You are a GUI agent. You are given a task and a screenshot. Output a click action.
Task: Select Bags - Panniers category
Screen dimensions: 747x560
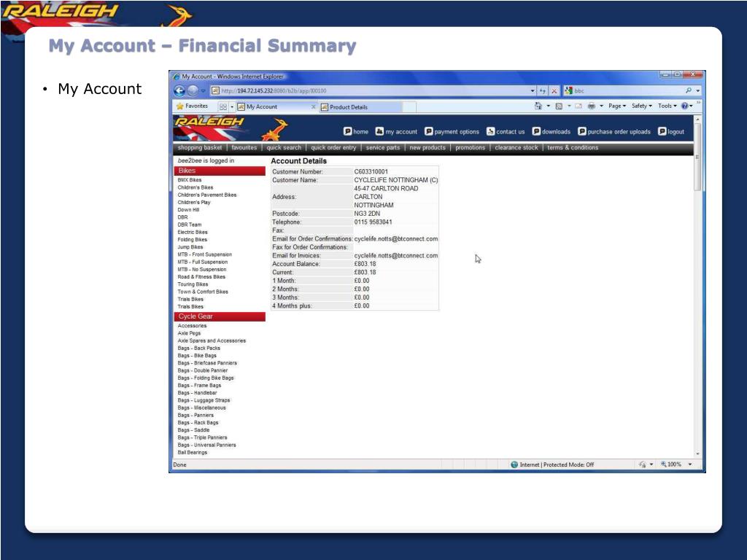(x=196, y=415)
